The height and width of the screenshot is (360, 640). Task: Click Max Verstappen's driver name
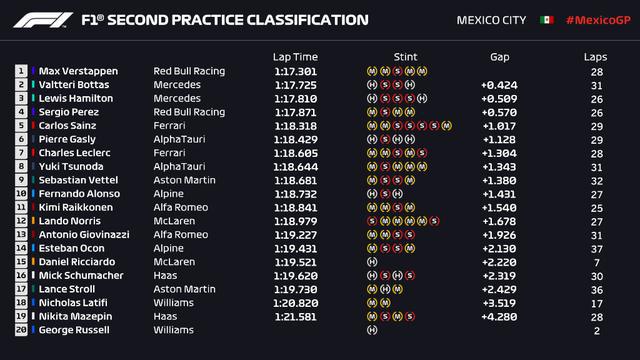(78, 71)
